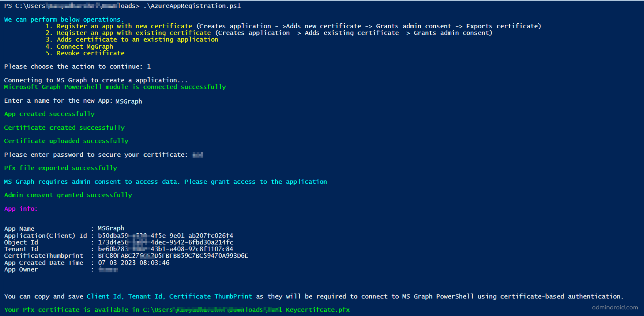Click the entered action number 1

(x=149, y=67)
